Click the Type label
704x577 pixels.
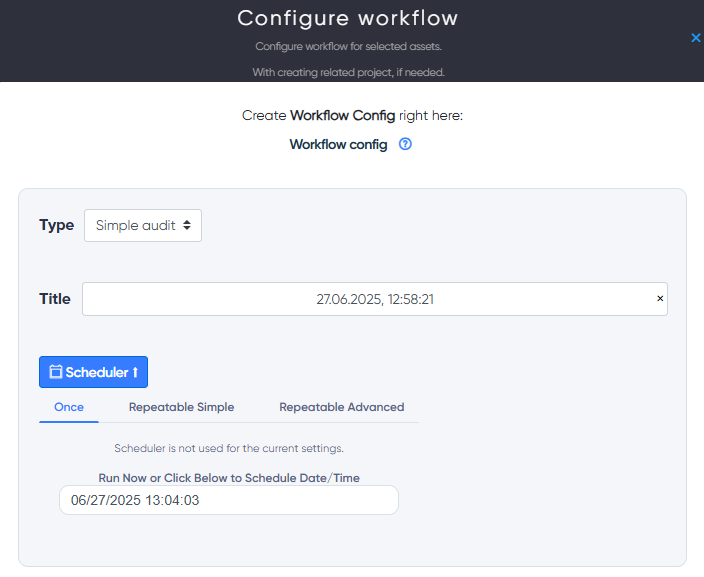(x=57, y=225)
